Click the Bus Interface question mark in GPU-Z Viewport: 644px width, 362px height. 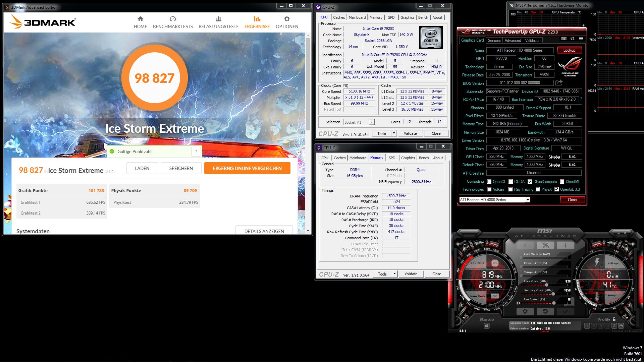click(x=581, y=99)
